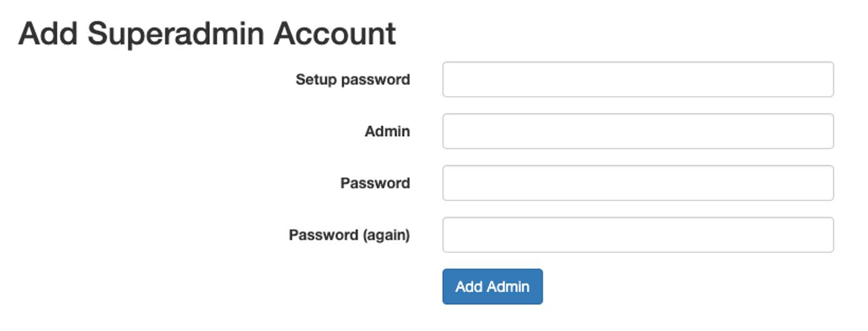
Task: Place cursor in the first form field
Action: pos(638,79)
